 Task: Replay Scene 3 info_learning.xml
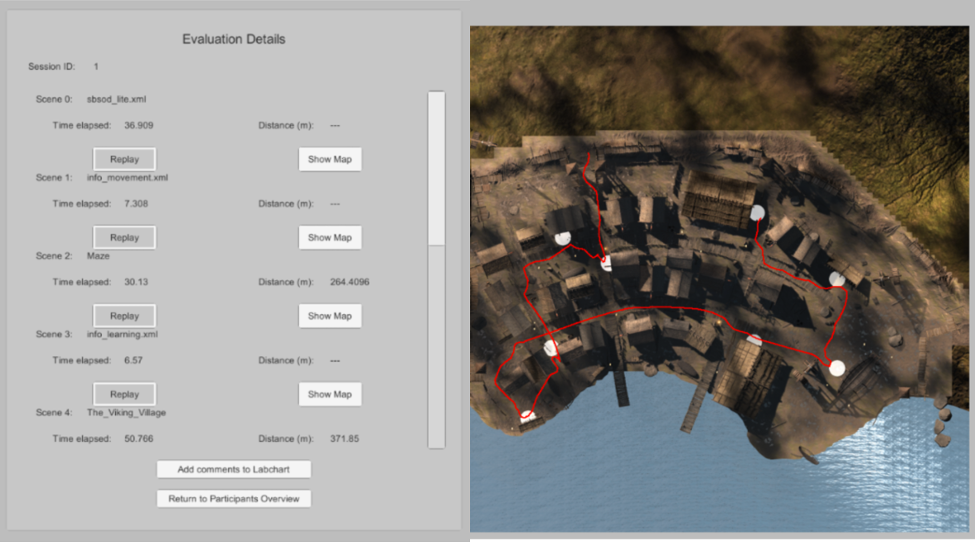[125, 394]
